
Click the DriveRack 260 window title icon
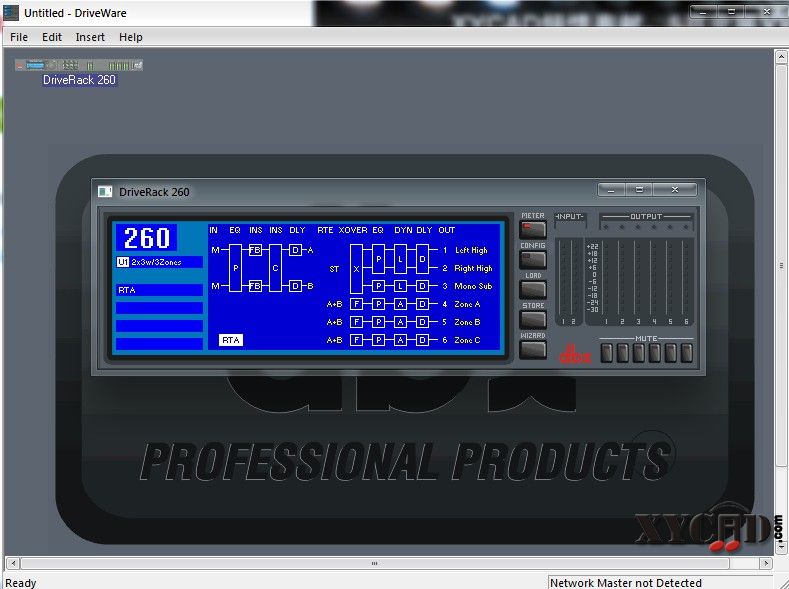[105, 192]
